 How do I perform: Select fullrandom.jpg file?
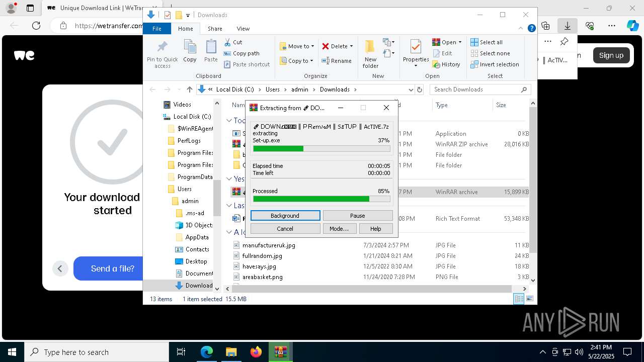click(x=262, y=256)
